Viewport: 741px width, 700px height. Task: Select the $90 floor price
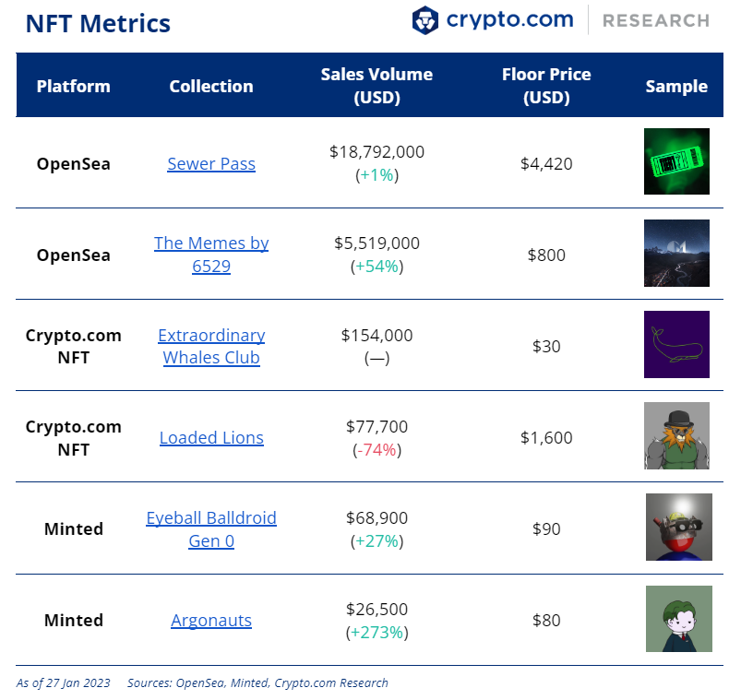546,529
